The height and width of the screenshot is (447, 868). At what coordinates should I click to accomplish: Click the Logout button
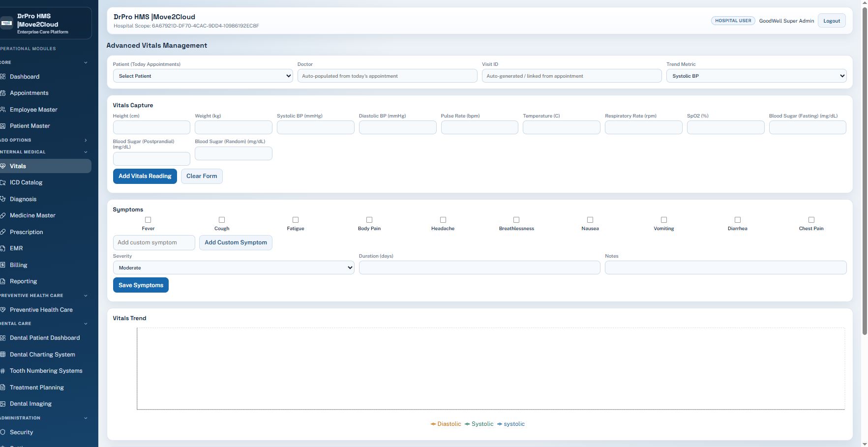832,21
